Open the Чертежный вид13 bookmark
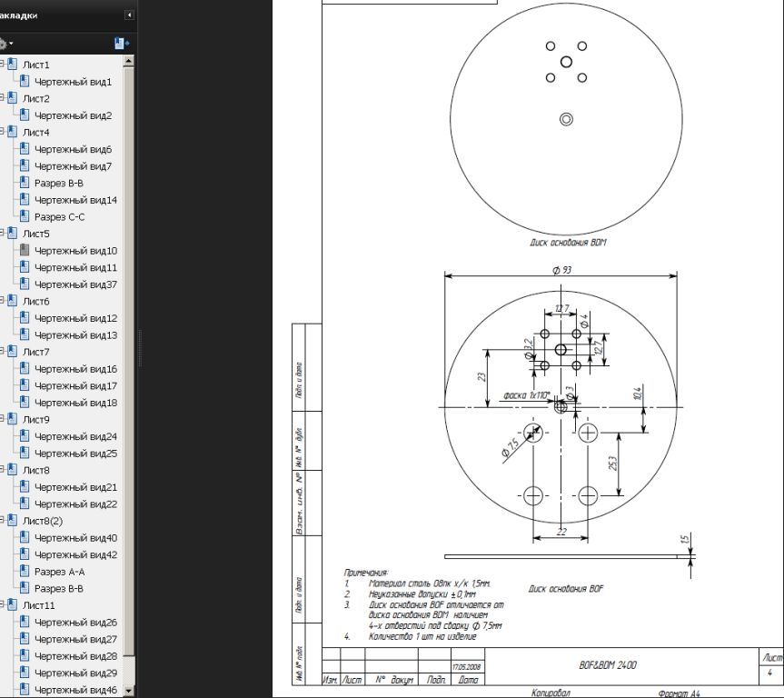The height and width of the screenshot is (698, 784). coord(75,335)
